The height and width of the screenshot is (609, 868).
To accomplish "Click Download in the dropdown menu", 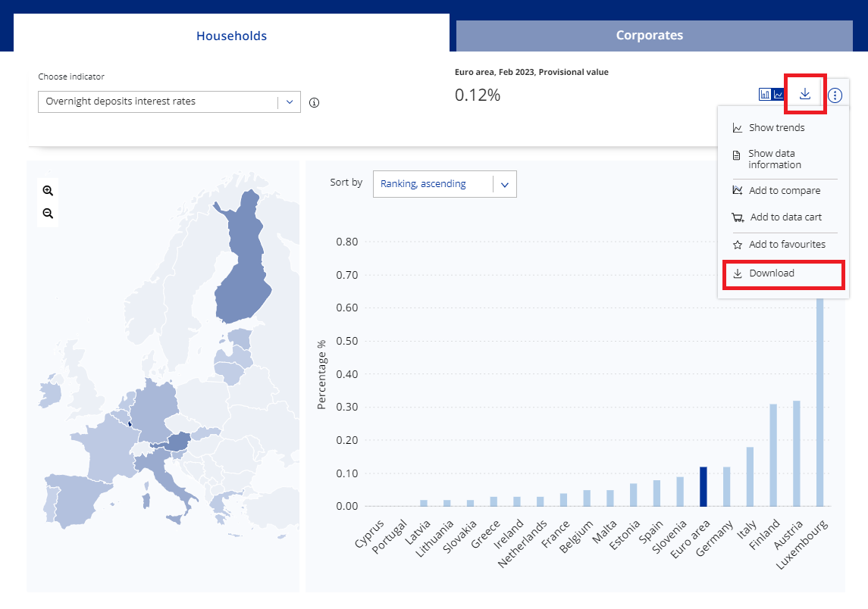I will pos(771,273).
